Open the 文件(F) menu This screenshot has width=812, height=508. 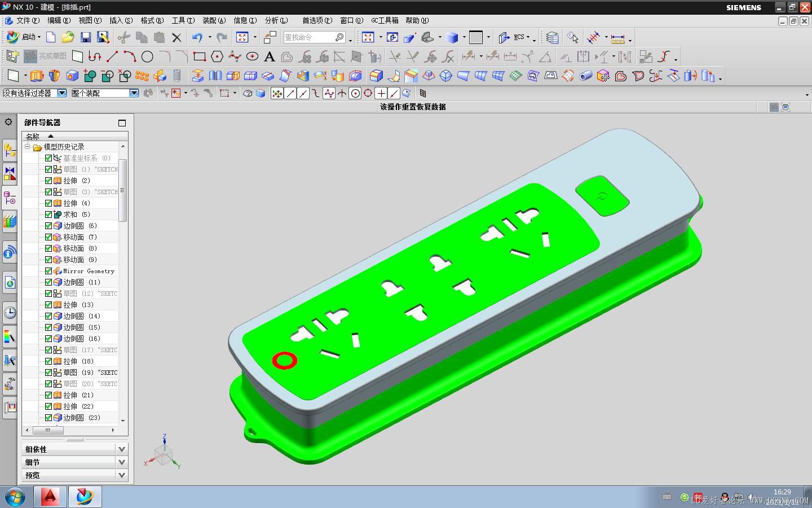click(28, 20)
